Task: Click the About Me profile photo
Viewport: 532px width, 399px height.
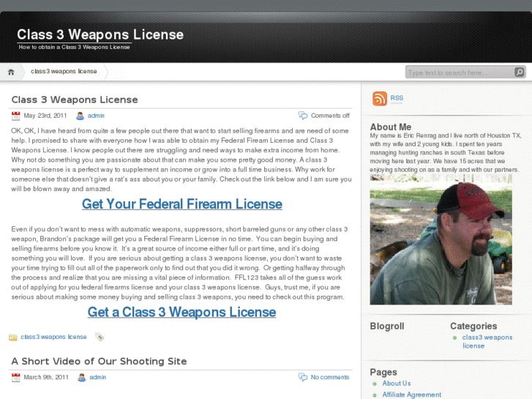Action: pos(441,239)
